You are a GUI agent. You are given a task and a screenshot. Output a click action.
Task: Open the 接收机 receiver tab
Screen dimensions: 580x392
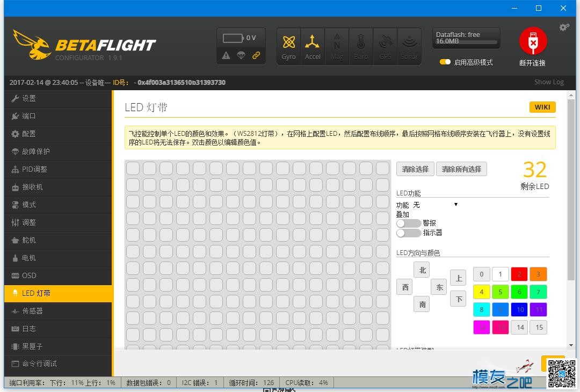coord(58,187)
